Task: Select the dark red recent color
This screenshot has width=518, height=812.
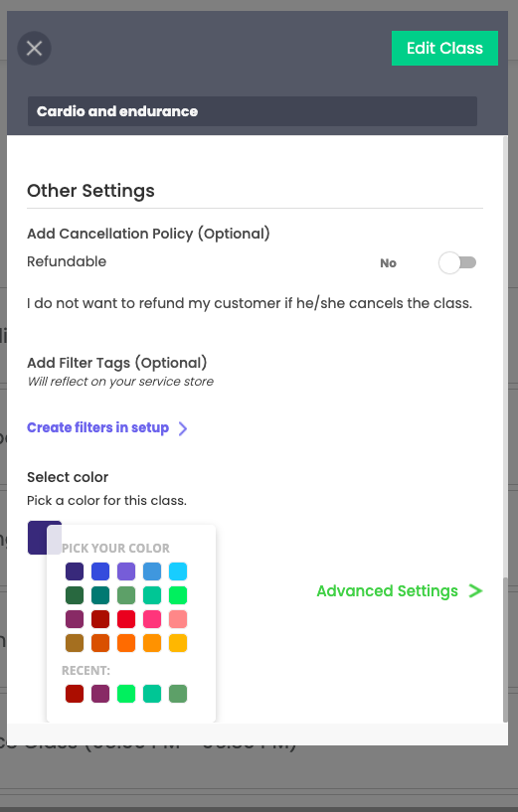Action: click(x=75, y=694)
